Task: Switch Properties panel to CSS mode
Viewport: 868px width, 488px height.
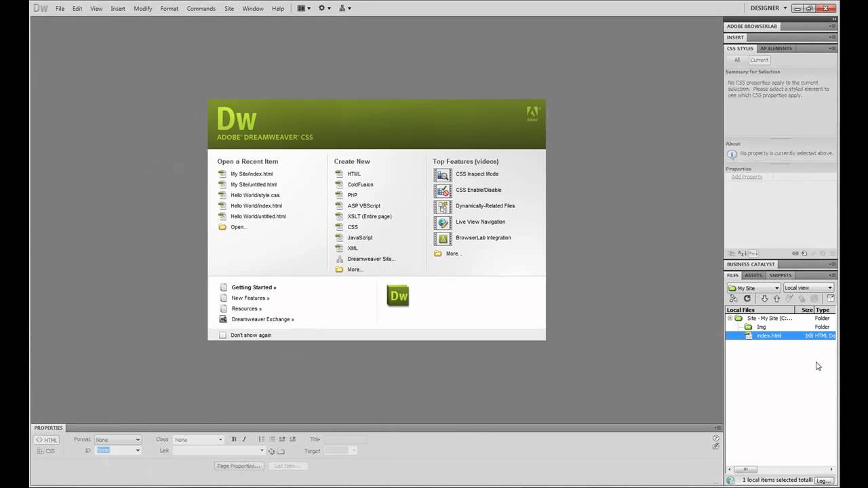Action: [x=47, y=451]
